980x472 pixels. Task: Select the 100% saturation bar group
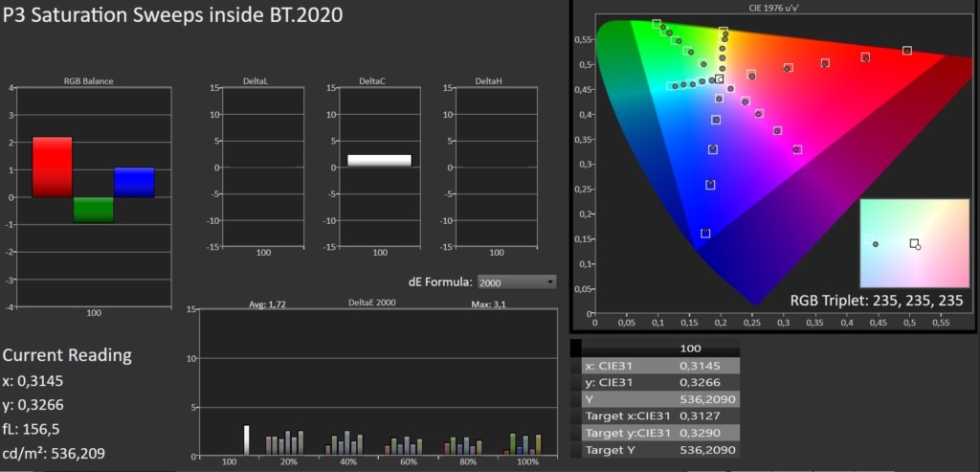coord(523,443)
